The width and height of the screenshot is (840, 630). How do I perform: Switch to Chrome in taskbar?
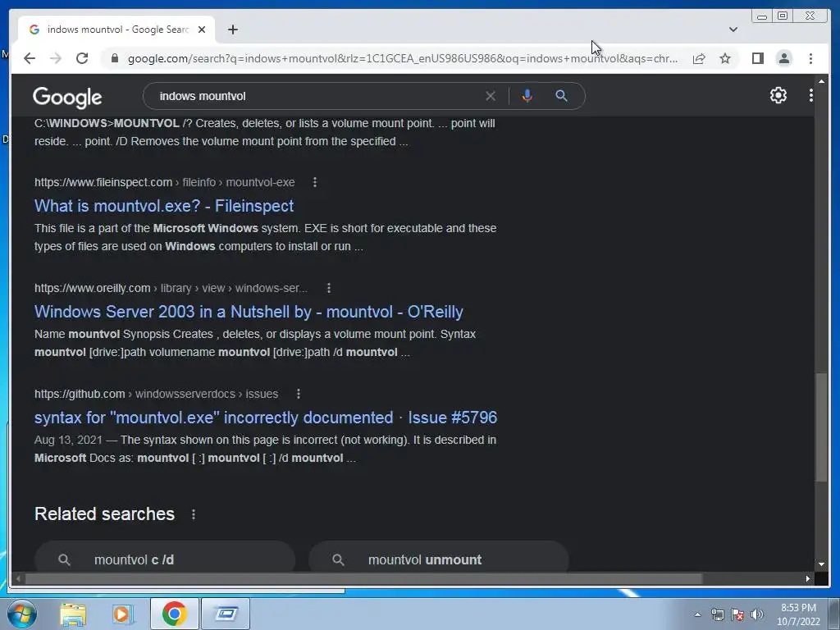tap(174, 614)
